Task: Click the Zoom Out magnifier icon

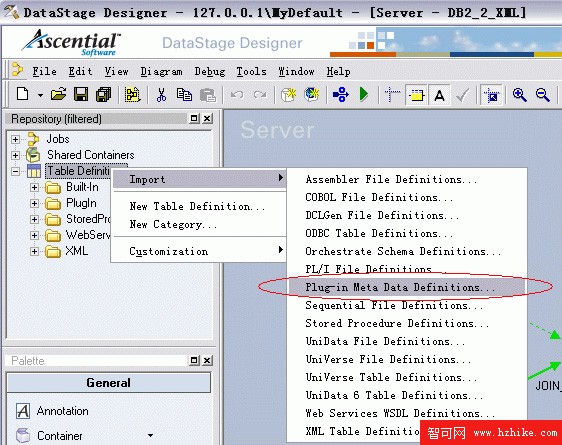Action: click(x=543, y=95)
